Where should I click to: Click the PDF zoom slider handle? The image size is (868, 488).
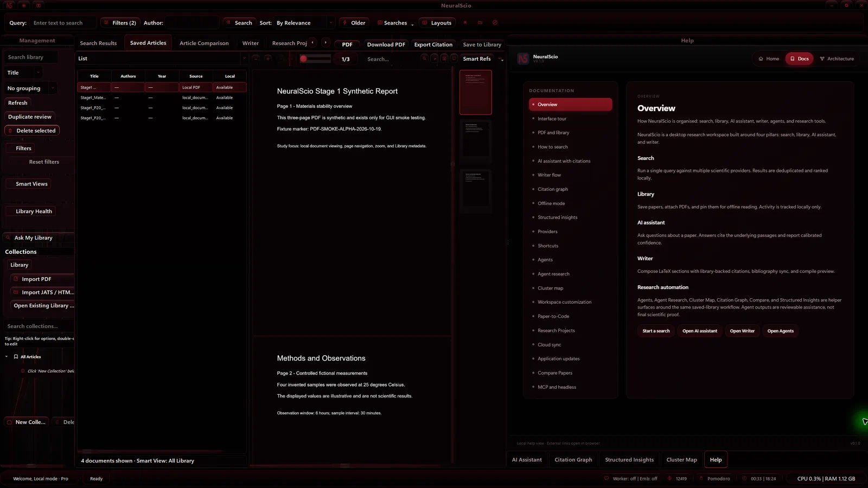click(x=303, y=59)
